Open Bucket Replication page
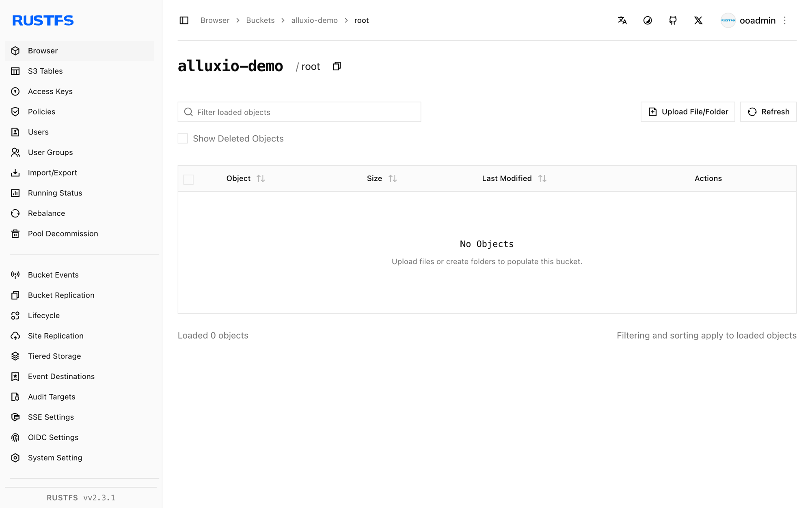The height and width of the screenshot is (508, 812). coord(80,295)
